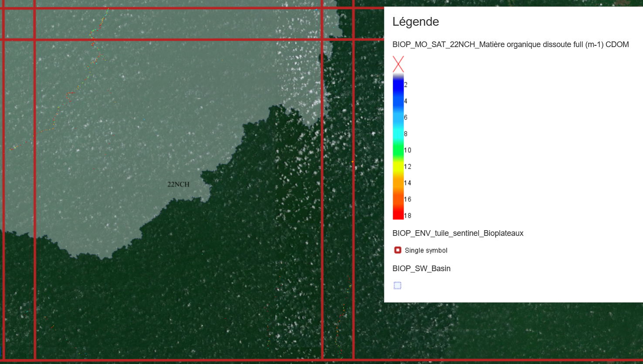Click the red X no-data symbol
643x364 pixels.
(x=398, y=64)
